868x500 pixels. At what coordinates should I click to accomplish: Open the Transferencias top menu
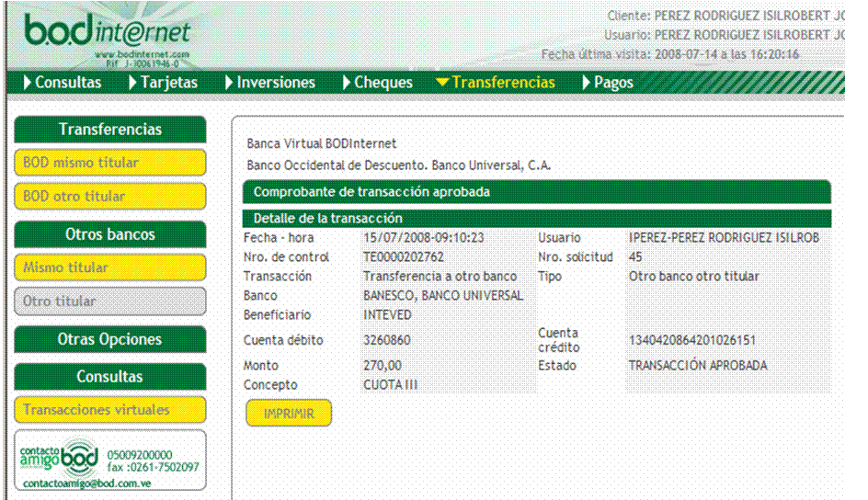[503, 83]
